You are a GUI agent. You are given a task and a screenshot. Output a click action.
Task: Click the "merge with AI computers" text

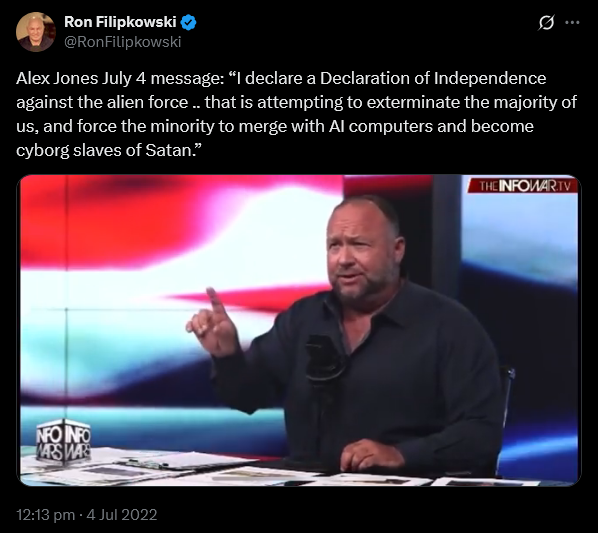point(335,127)
